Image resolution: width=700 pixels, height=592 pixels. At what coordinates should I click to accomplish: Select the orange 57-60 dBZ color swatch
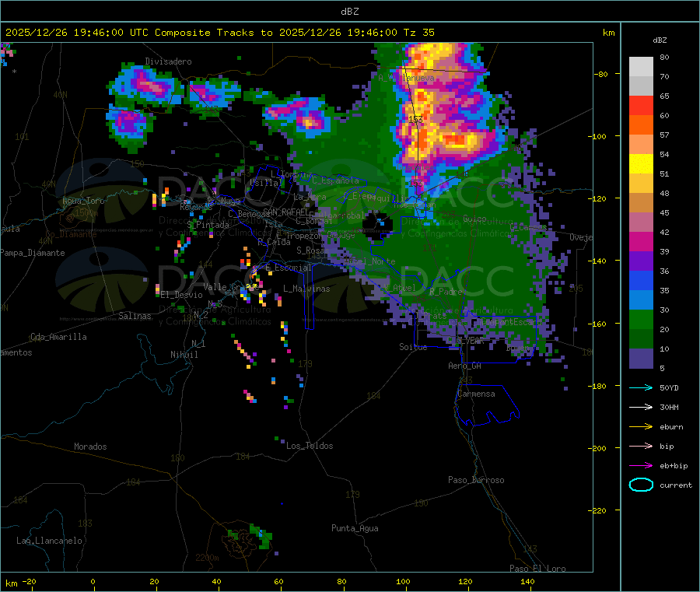641,125
